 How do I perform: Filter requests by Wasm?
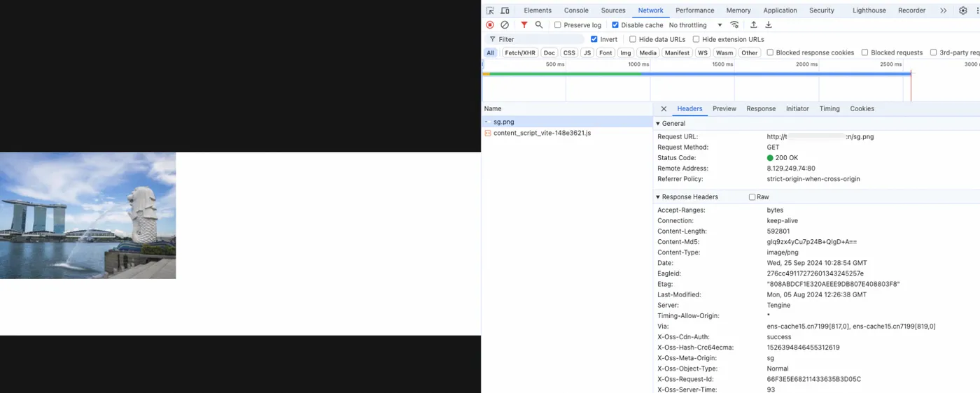click(724, 53)
